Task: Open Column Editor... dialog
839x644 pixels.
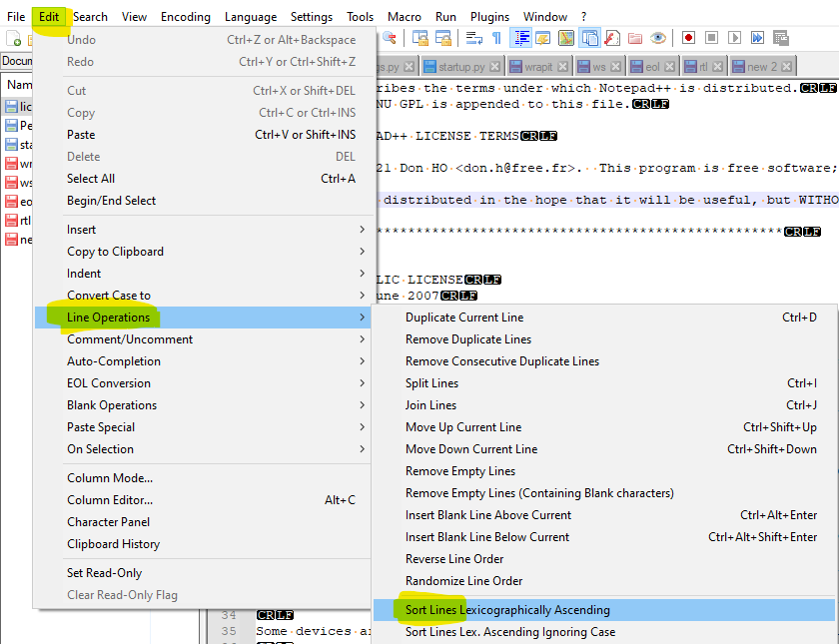Action: tap(203, 500)
